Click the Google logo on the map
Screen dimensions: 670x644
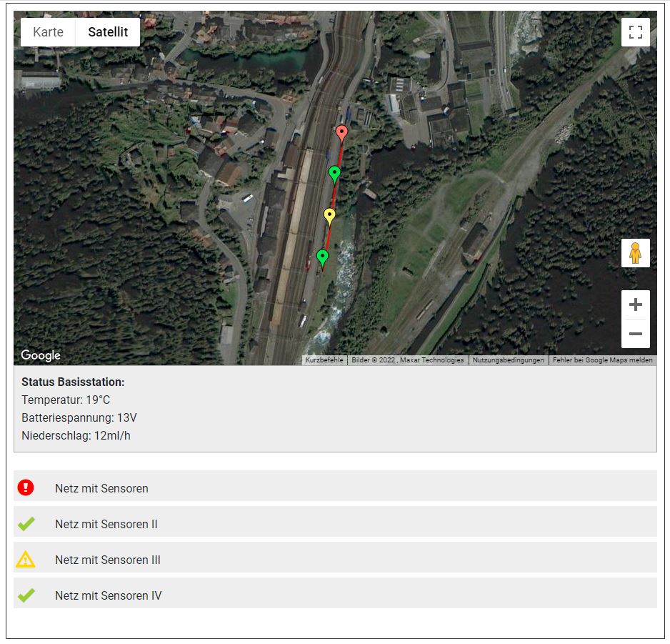pos(41,355)
